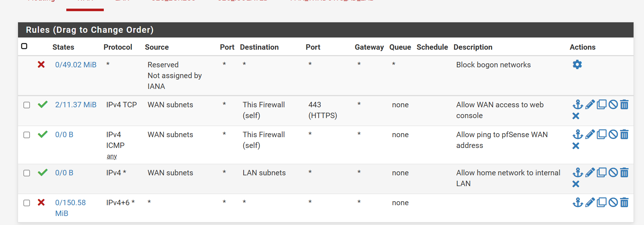Copy the IPv4+6 block rule

pyautogui.click(x=601, y=202)
